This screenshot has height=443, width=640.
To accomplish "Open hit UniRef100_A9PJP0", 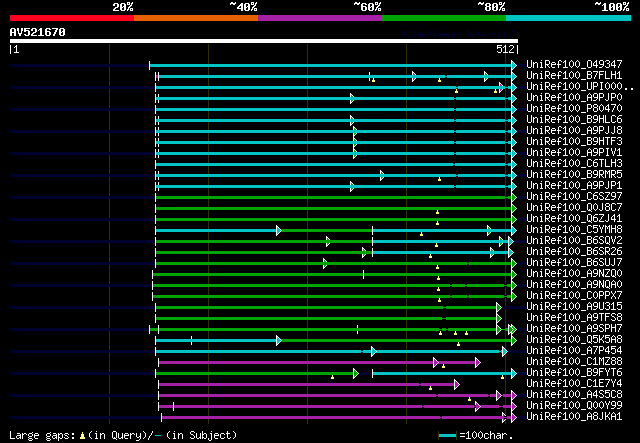I will coord(574,97).
